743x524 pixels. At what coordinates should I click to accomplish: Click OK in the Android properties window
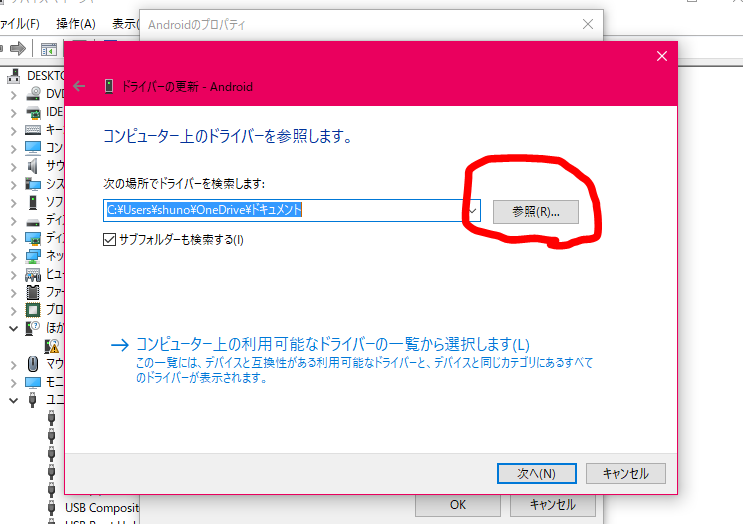coord(458,505)
